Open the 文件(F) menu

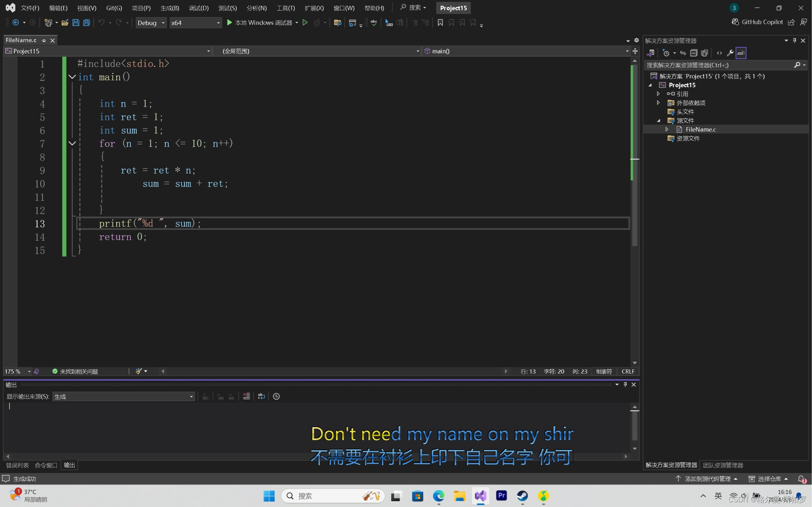30,8
